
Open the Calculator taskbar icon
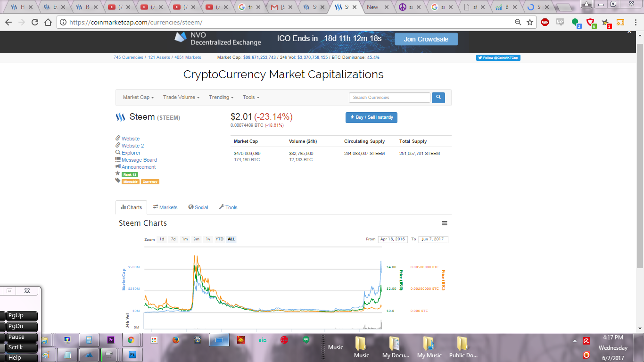coord(89,339)
